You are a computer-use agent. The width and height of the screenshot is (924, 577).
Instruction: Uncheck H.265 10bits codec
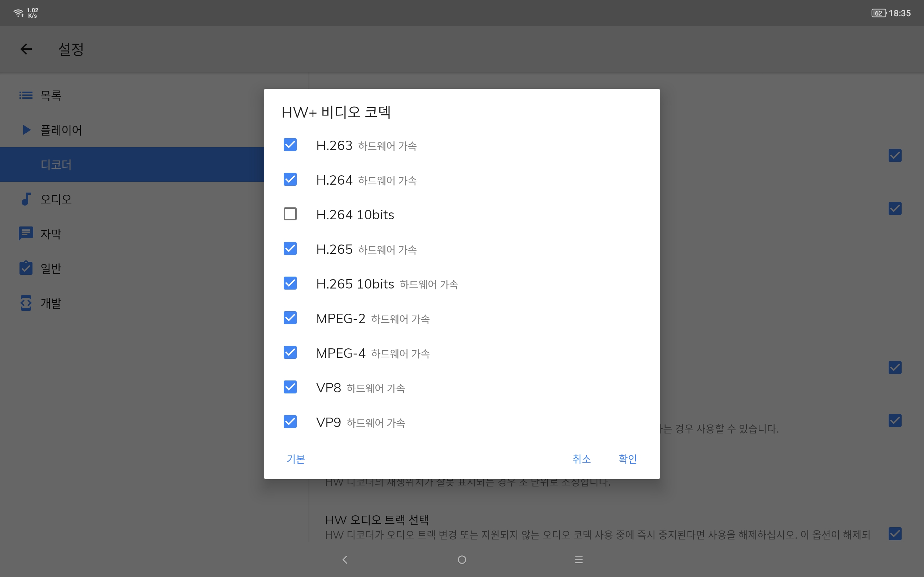[x=290, y=283]
